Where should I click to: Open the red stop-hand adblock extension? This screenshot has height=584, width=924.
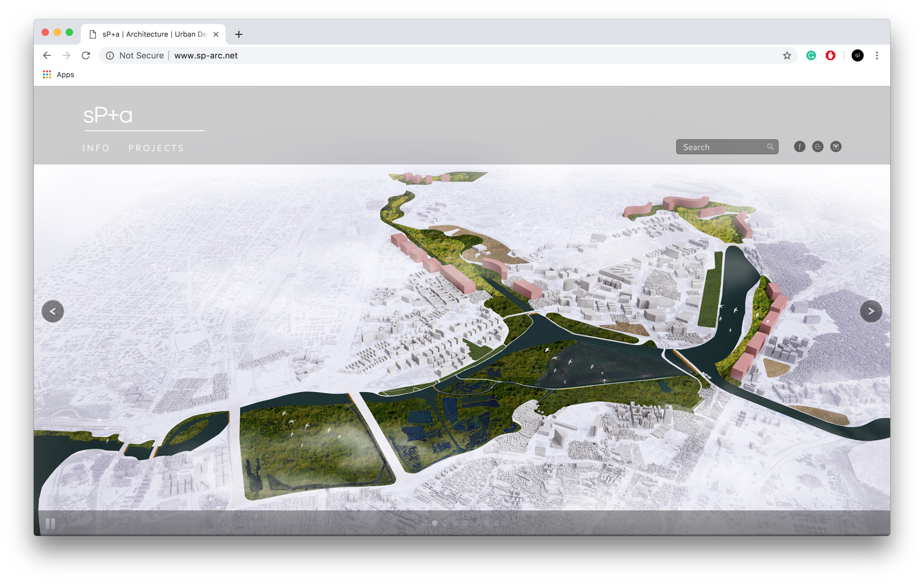coord(831,56)
